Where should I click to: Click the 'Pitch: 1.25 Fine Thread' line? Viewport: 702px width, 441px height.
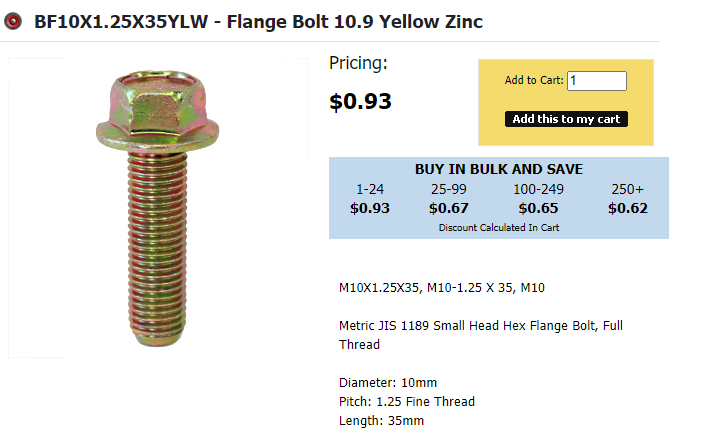tap(407, 402)
